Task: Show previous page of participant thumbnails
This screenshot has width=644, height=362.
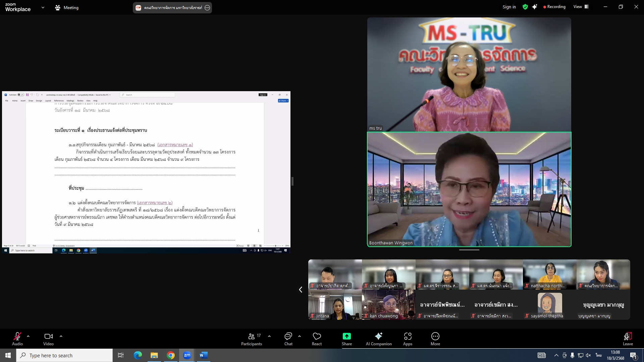Action: [x=301, y=290]
